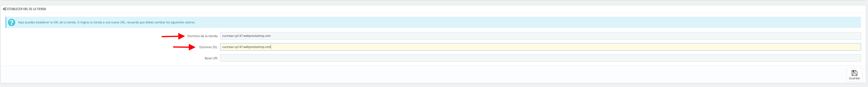Click the 'Dominio SSL' label
This screenshot has height=87, width=868.
(x=208, y=47)
